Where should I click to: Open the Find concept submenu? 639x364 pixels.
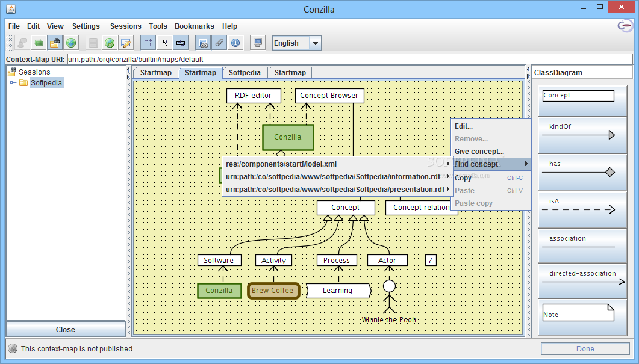click(491, 164)
